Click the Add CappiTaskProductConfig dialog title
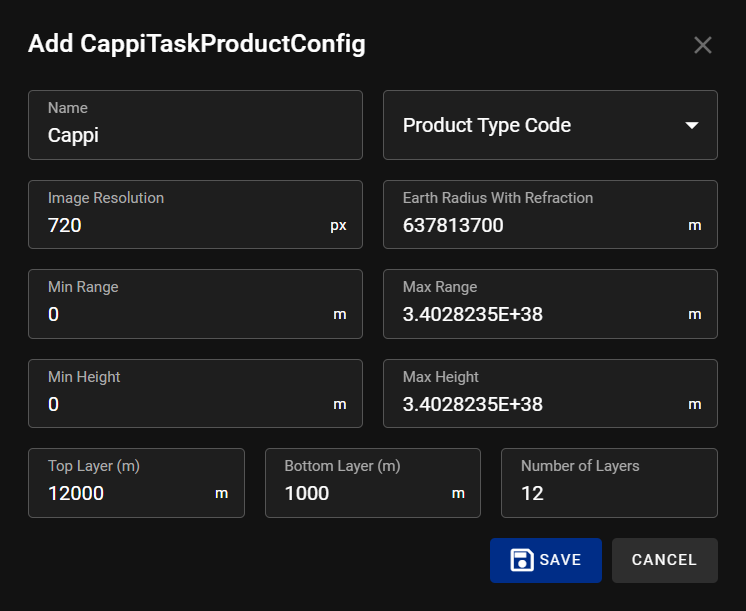The height and width of the screenshot is (611, 746). (196, 44)
